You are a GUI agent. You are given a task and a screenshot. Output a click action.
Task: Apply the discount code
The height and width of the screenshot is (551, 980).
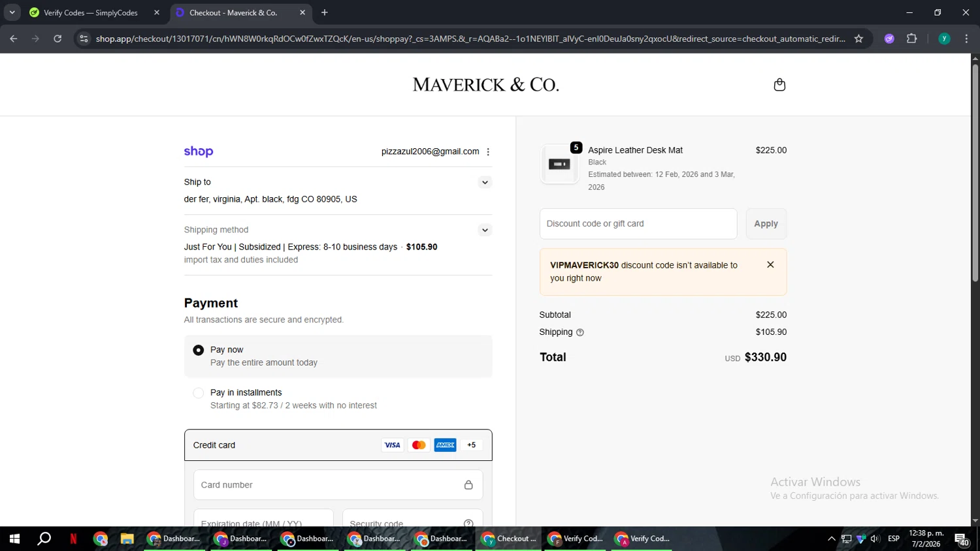(x=766, y=224)
